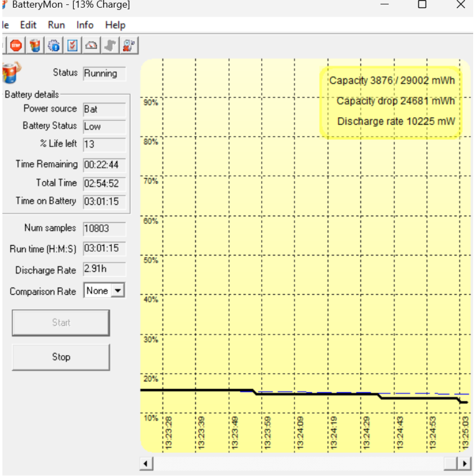Viewport: 476px width, 476px height.
Task: Click the Time Remaining value field
Action: (x=104, y=165)
